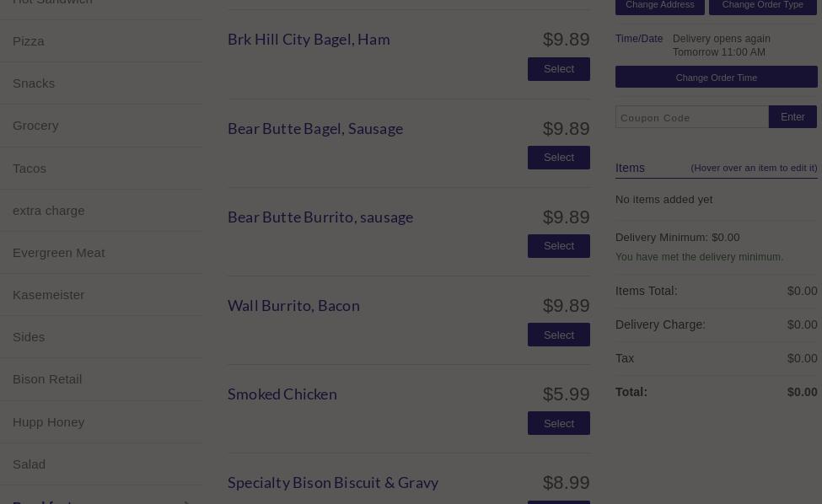Image resolution: width=822 pixels, height=504 pixels.
Task: Open the Bison Retail category
Action: coord(47,379)
